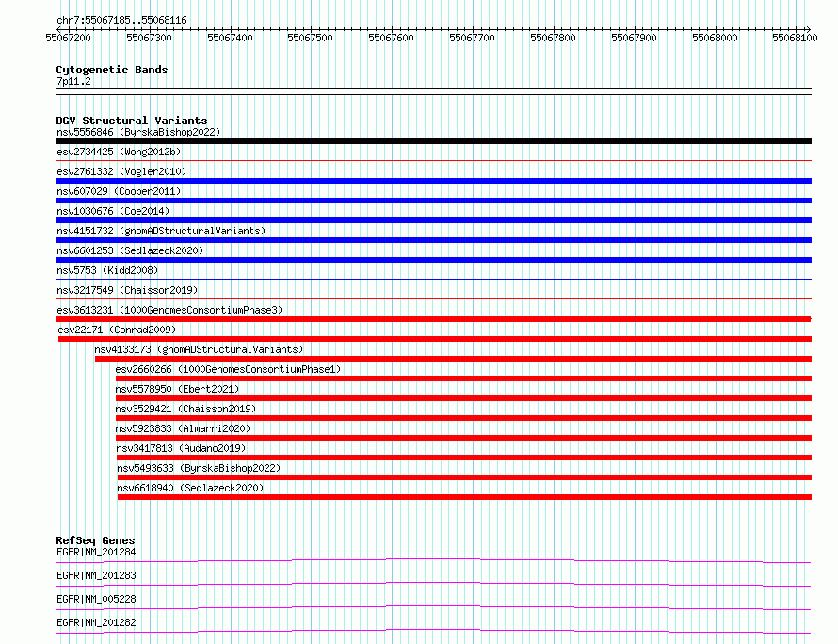Select EGFR|NM_201283 transcript label
Viewport: 838px width, 644px height.
click(x=96, y=575)
